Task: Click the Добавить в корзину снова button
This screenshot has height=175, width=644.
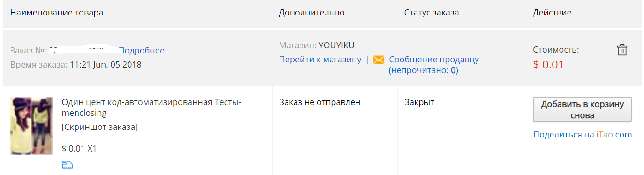Action: click(583, 109)
